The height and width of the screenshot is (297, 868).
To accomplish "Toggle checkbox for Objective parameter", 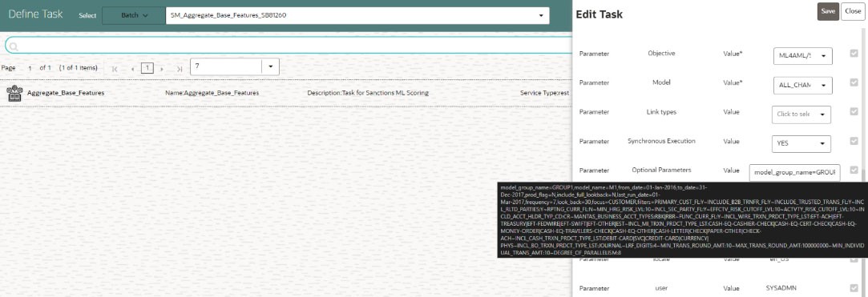I will point(854,54).
